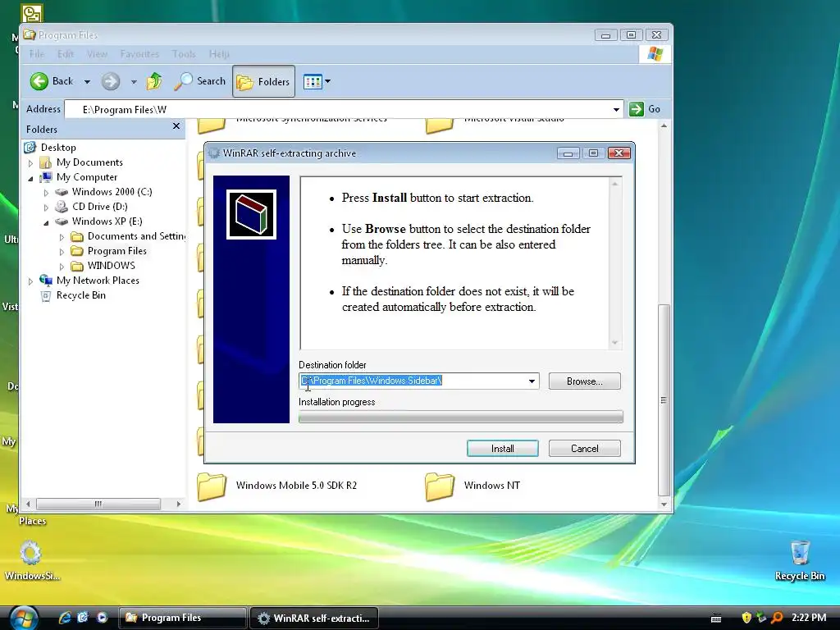840x630 pixels.
Task: Select Windows XP (E:) drive
Action: (107, 221)
